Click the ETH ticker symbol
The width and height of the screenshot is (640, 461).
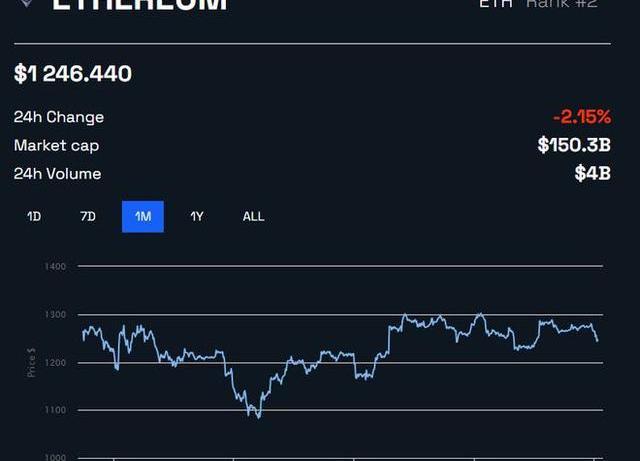pyautogui.click(x=496, y=4)
